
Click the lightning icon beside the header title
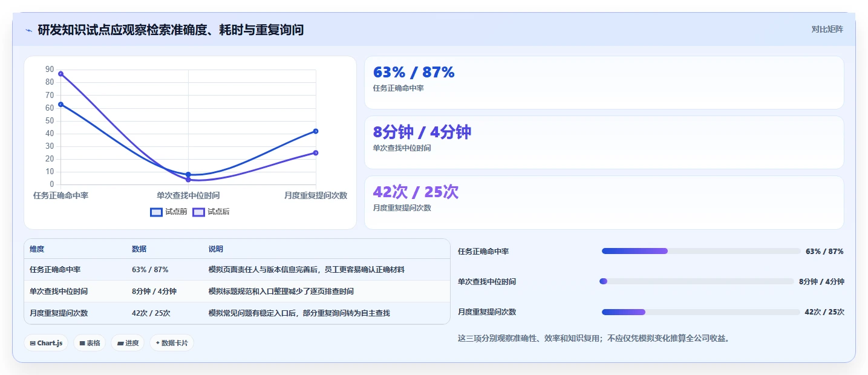coord(29,30)
